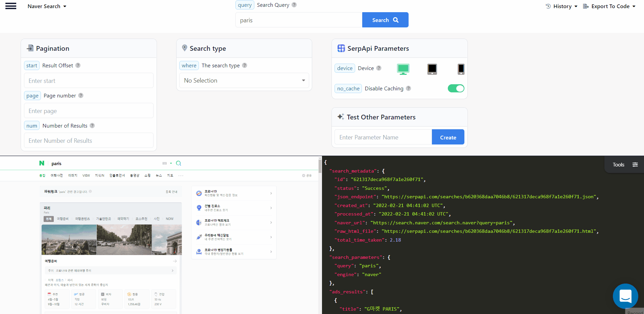The width and height of the screenshot is (644, 314).
Task: Click the Enter Number of Results field
Action: tap(89, 140)
